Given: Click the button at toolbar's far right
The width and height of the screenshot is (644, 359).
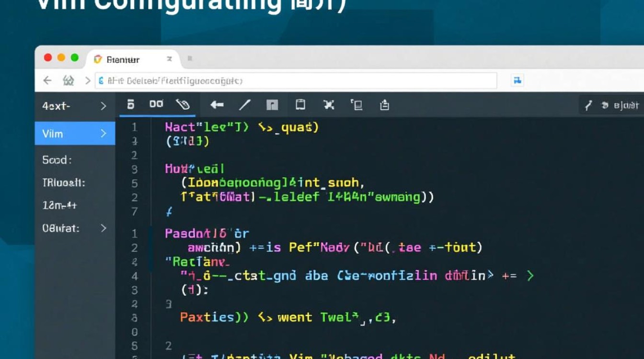Looking at the screenshot, I should (x=613, y=105).
